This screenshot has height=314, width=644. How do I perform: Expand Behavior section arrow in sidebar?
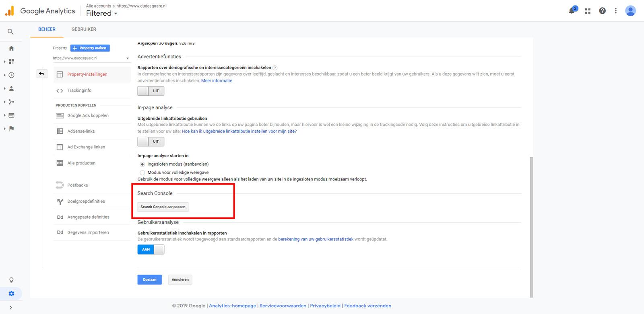coord(4,115)
